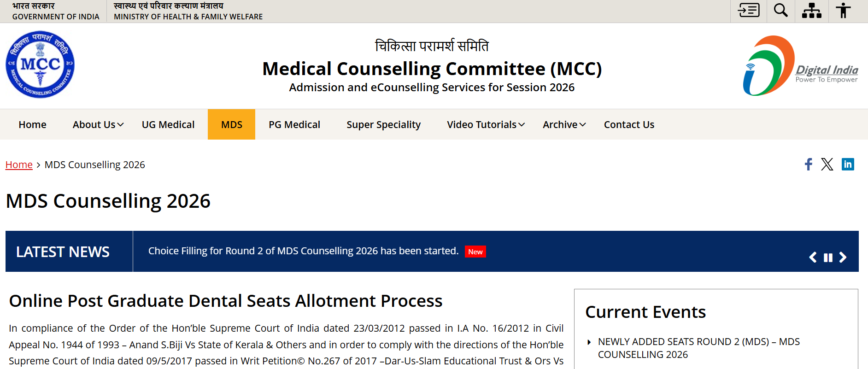
Task: Show next latest news item
Action: tap(843, 258)
